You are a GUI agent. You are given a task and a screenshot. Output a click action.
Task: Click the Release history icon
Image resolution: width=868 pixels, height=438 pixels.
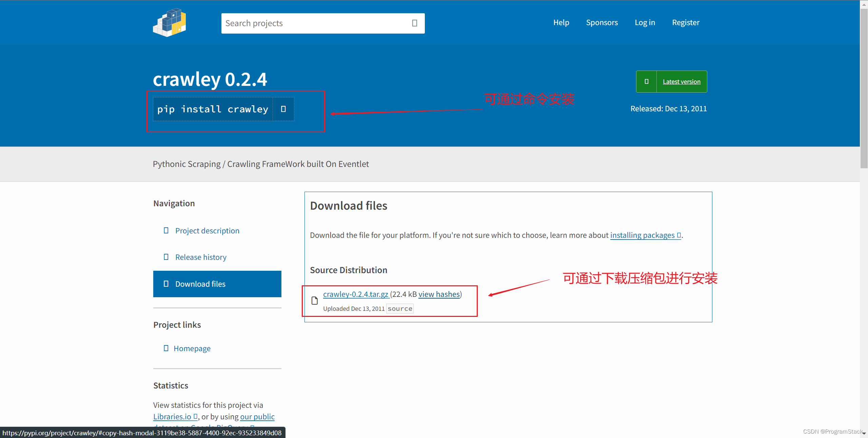[x=166, y=257]
